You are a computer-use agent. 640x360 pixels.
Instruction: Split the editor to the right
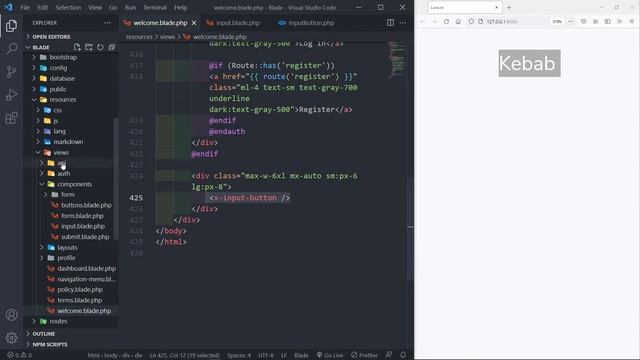(391, 23)
